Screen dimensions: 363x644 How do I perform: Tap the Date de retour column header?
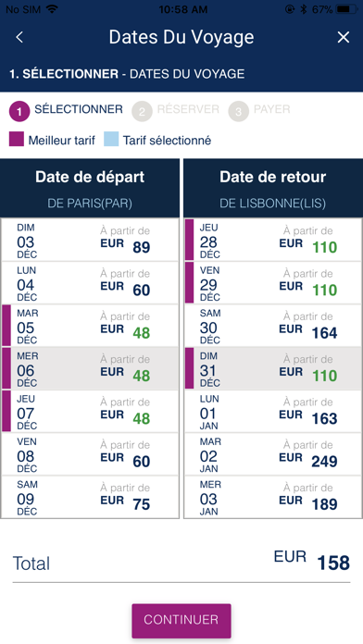(x=273, y=188)
